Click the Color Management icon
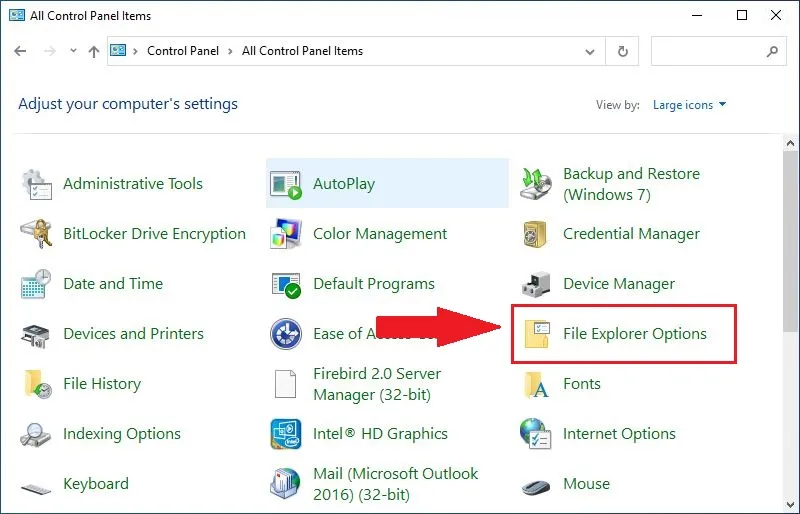 point(286,234)
